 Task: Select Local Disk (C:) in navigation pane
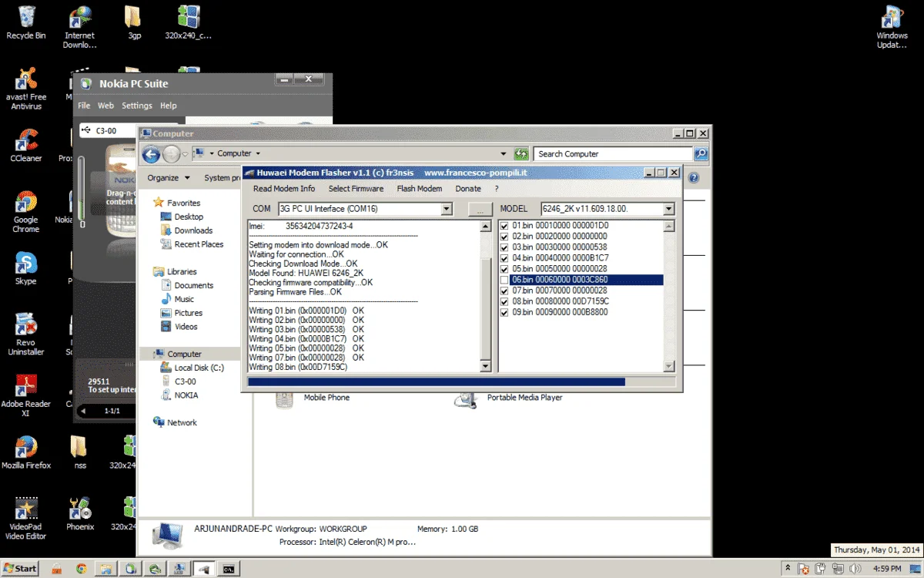[x=191, y=368]
